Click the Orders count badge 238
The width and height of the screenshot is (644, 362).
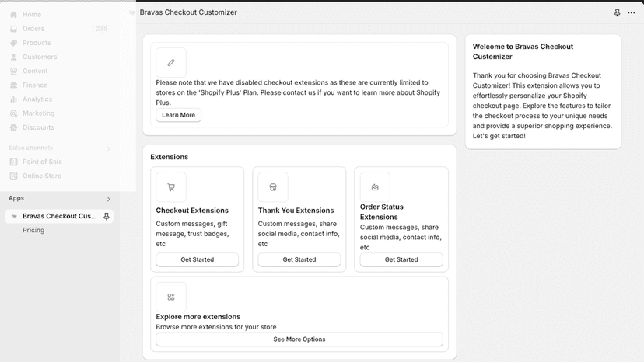[x=101, y=29]
